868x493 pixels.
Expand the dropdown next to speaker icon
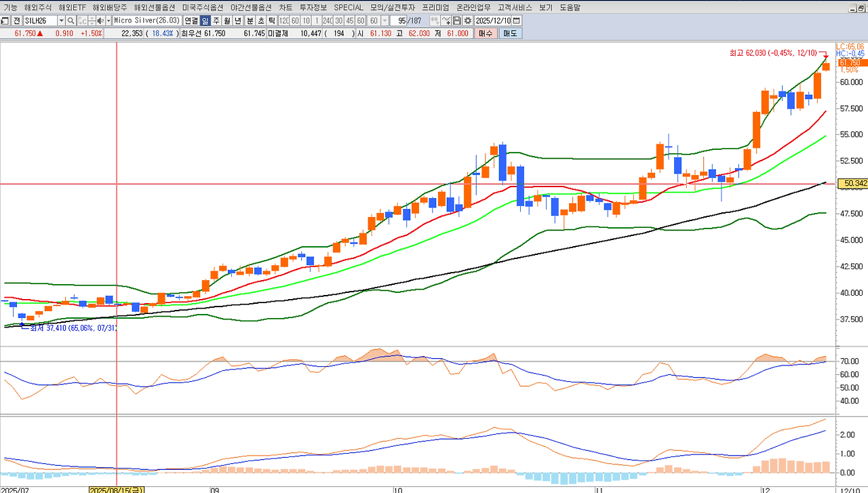click(108, 20)
